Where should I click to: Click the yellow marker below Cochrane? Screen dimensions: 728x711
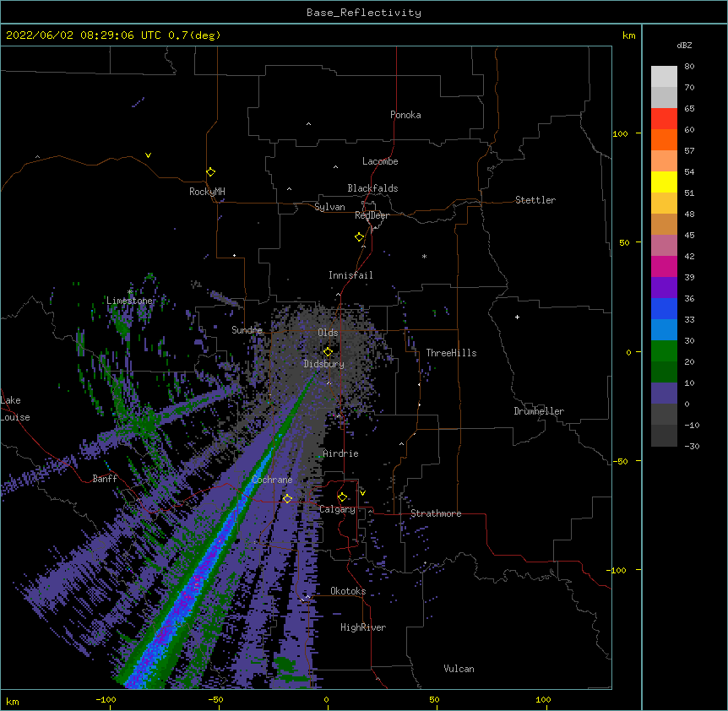(287, 499)
